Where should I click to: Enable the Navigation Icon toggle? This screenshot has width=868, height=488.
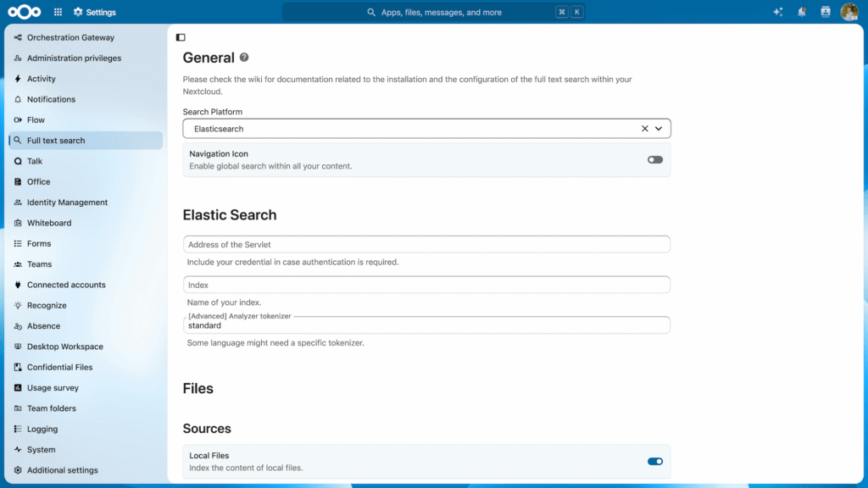point(655,160)
